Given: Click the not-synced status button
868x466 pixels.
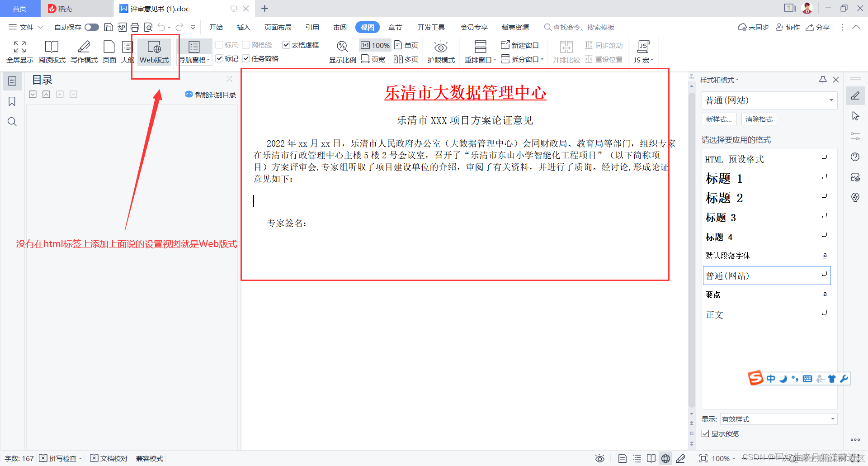Looking at the screenshot, I should click(753, 27).
